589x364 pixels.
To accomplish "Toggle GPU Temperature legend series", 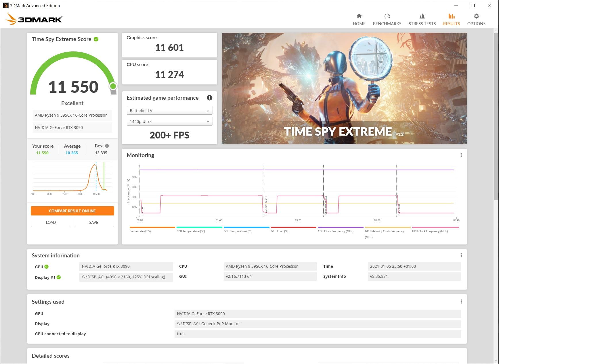I will point(238,231).
